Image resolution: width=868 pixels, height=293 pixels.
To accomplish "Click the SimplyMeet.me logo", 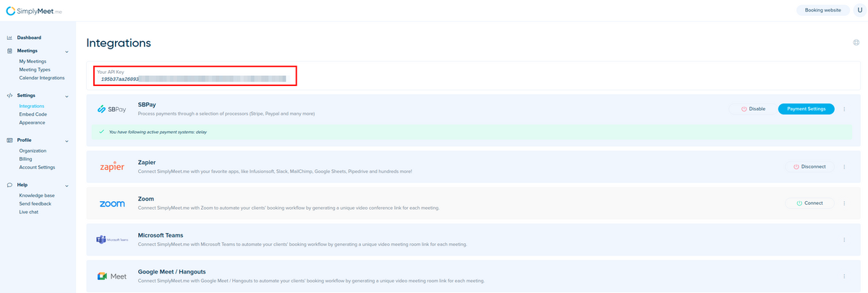I will (34, 11).
